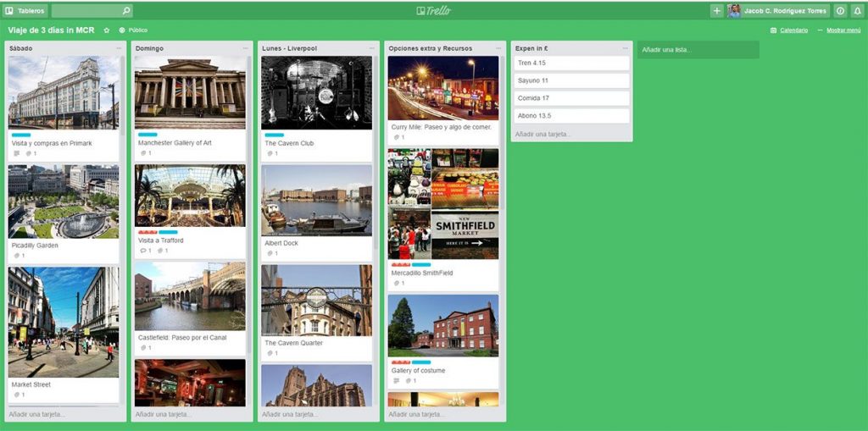This screenshot has height=431, width=868.
Task: Open the Albert Dock card title
Action: coord(281,243)
